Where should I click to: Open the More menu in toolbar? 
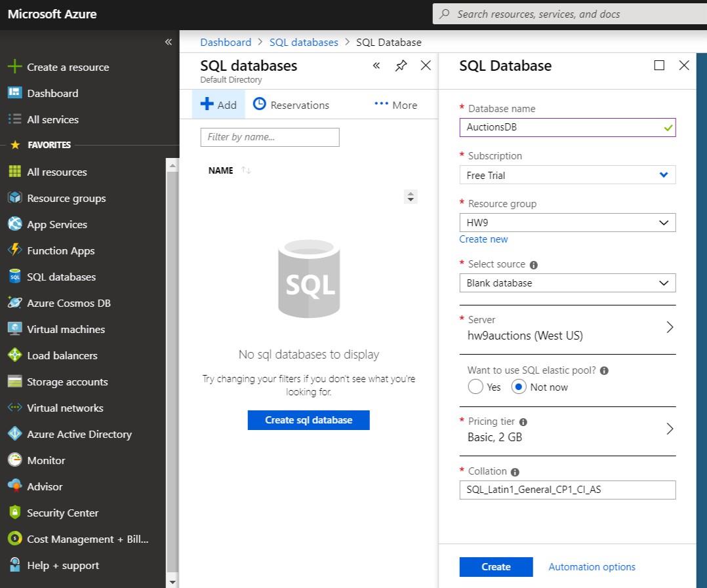point(395,105)
